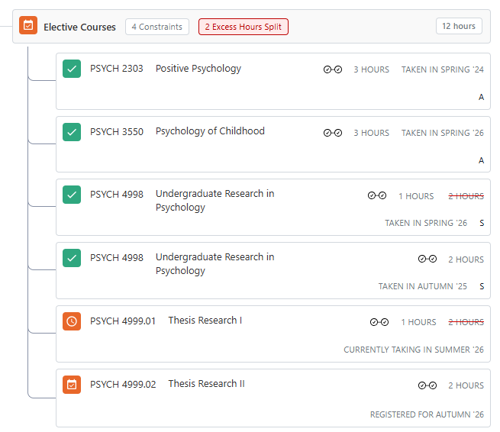The width and height of the screenshot is (500, 432).
Task: Open the 4 Constraints badge
Action: coord(157,27)
